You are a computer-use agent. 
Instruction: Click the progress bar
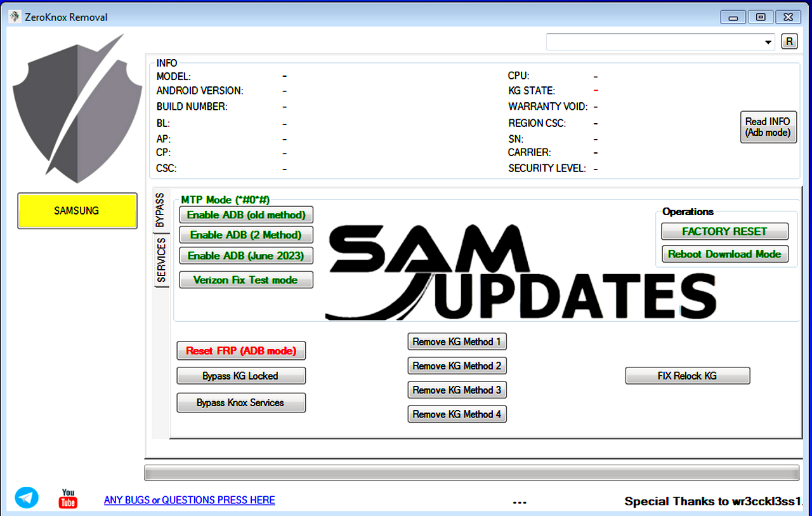[472, 473]
